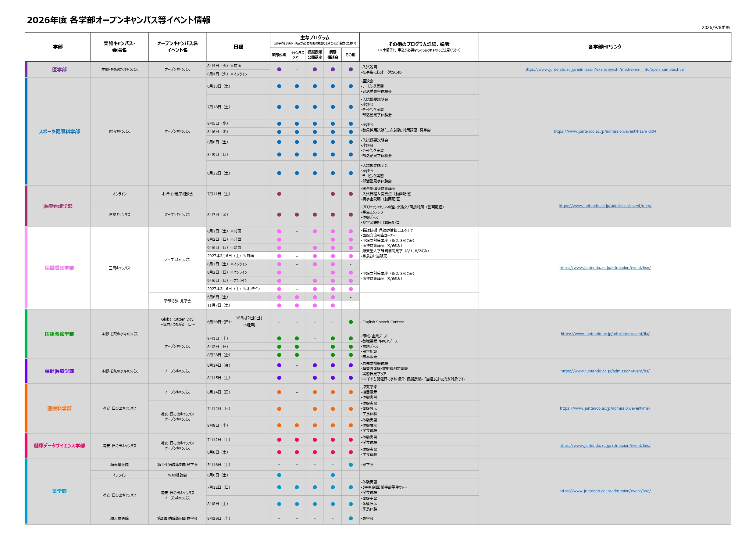Open the 国際教養学部 ila event link
This screenshot has height=535, width=756.
(605, 334)
